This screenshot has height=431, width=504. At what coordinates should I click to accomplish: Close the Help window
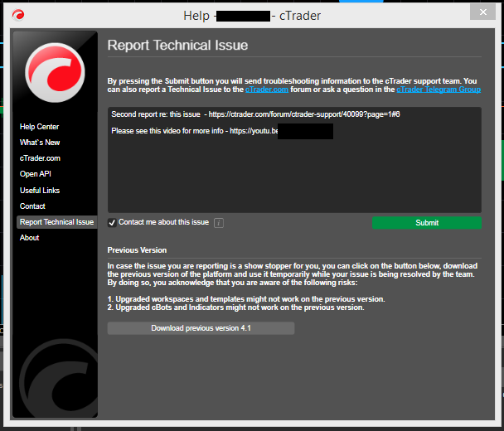(x=482, y=12)
